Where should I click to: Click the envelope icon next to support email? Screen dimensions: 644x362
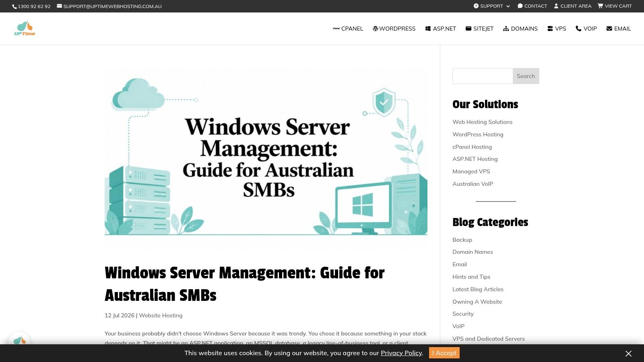click(x=59, y=6)
